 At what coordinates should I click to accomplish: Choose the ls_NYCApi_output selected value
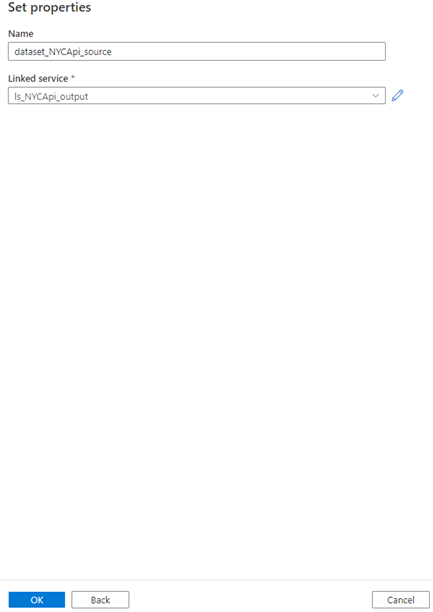coord(51,96)
